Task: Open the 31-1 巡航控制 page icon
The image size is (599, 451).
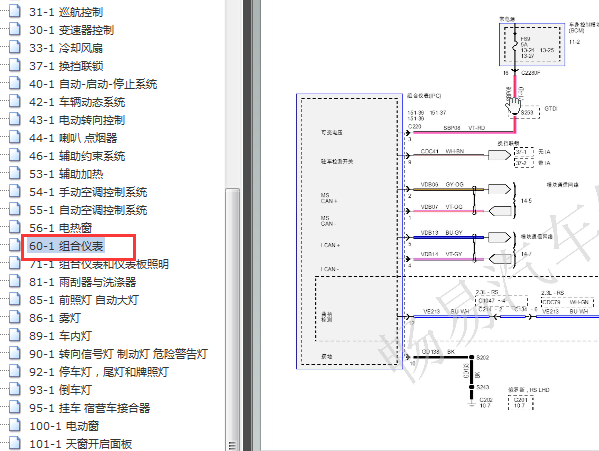Action: point(15,11)
